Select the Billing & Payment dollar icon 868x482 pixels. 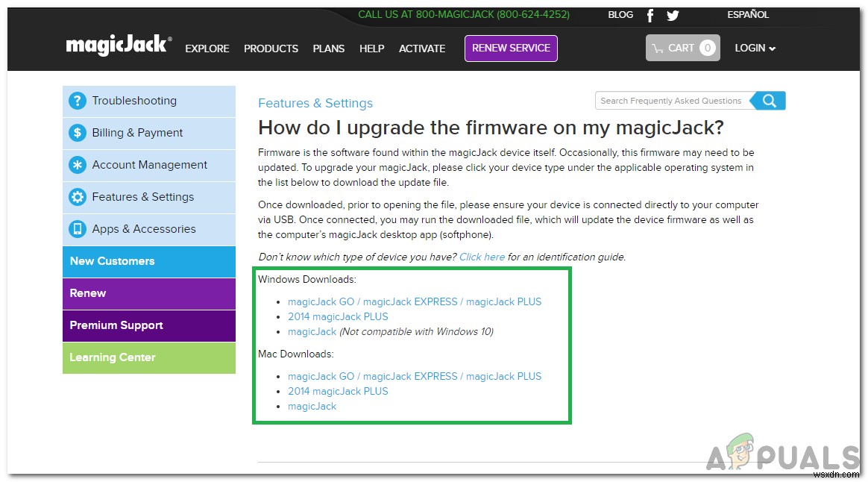(78, 133)
